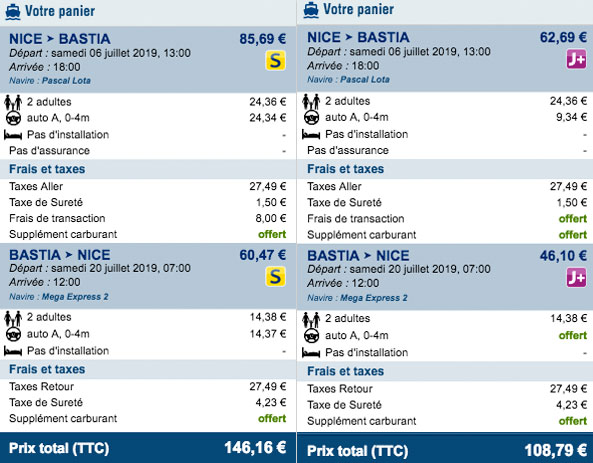Image resolution: width=593 pixels, height=463 pixels.
Task: Click the yellow S fare badge for Bastia > Nice
Action: tap(275, 276)
